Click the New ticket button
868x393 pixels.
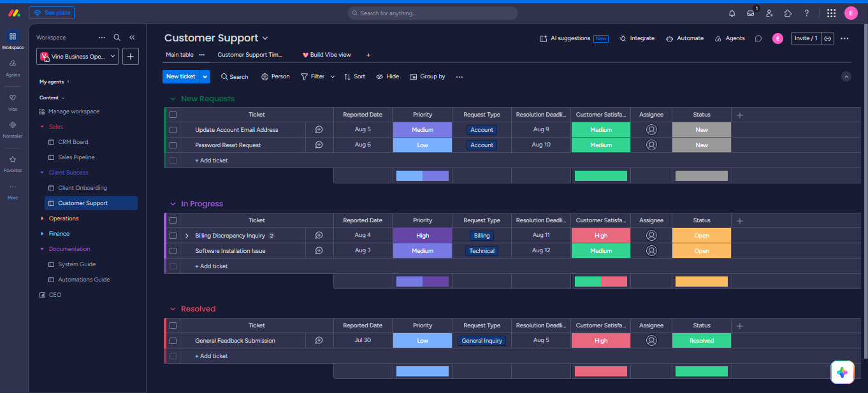click(x=181, y=76)
